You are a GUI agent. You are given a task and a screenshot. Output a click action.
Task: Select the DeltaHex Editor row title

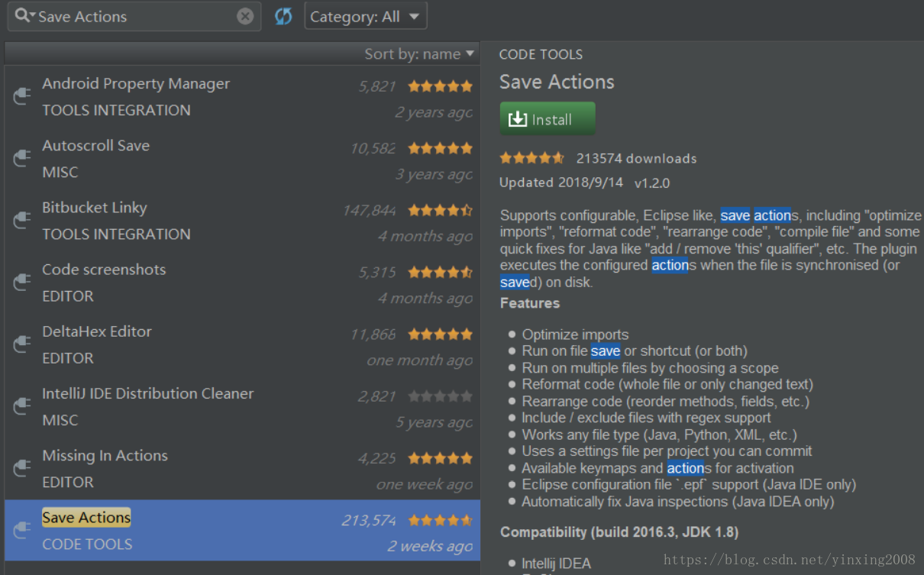pyautogui.click(x=97, y=331)
